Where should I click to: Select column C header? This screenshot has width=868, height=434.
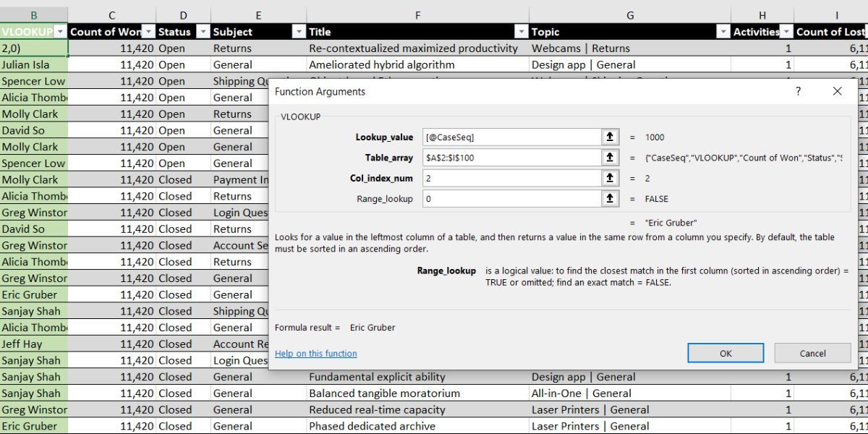point(112,15)
